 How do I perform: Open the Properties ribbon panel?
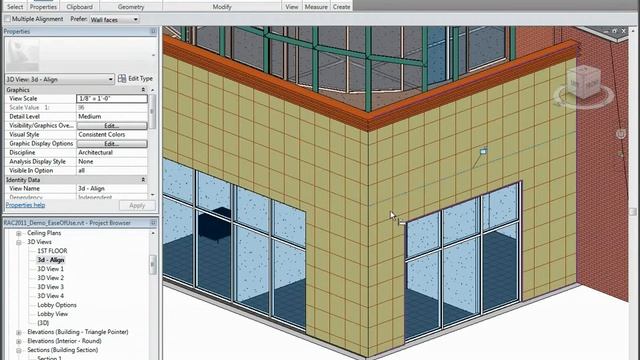pyautogui.click(x=43, y=7)
